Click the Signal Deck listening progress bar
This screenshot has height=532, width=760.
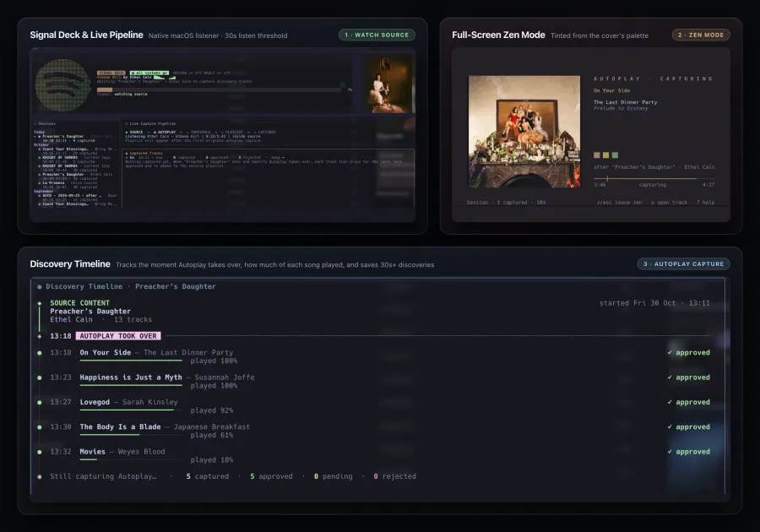click(219, 90)
